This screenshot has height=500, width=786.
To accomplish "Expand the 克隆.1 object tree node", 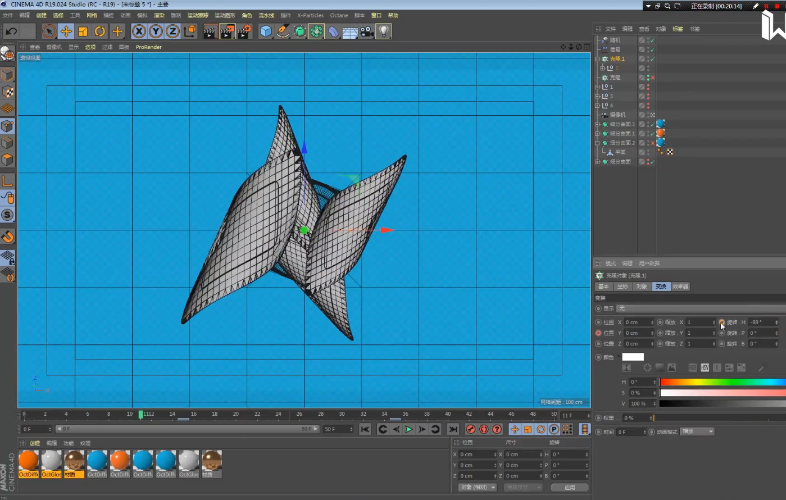I will (598, 59).
